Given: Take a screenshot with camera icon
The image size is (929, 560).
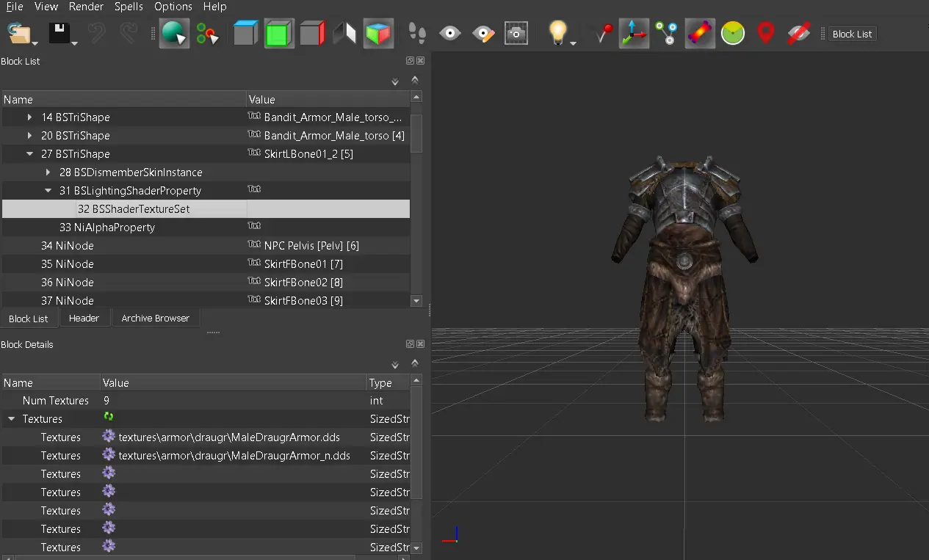Looking at the screenshot, I should (516, 34).
